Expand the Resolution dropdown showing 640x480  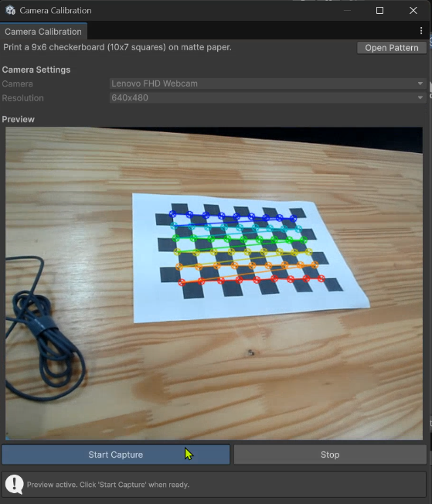267,97
